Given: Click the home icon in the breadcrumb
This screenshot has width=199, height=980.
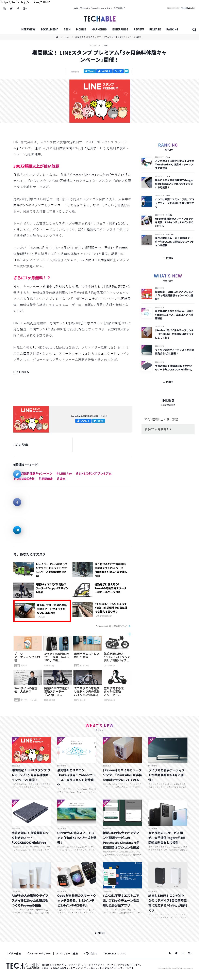Looking at the screenshot, I should coord(57,37).
